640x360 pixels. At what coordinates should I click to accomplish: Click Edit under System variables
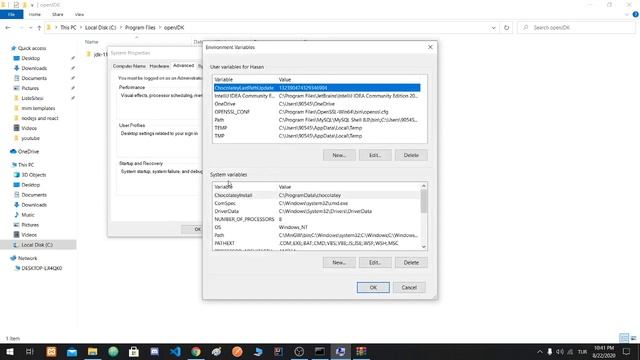point(375,262)
